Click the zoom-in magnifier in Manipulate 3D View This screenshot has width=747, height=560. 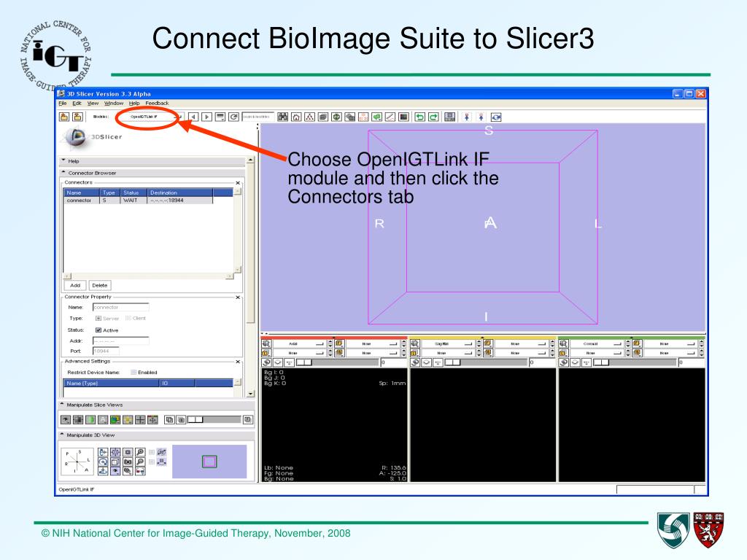[140, 452]
